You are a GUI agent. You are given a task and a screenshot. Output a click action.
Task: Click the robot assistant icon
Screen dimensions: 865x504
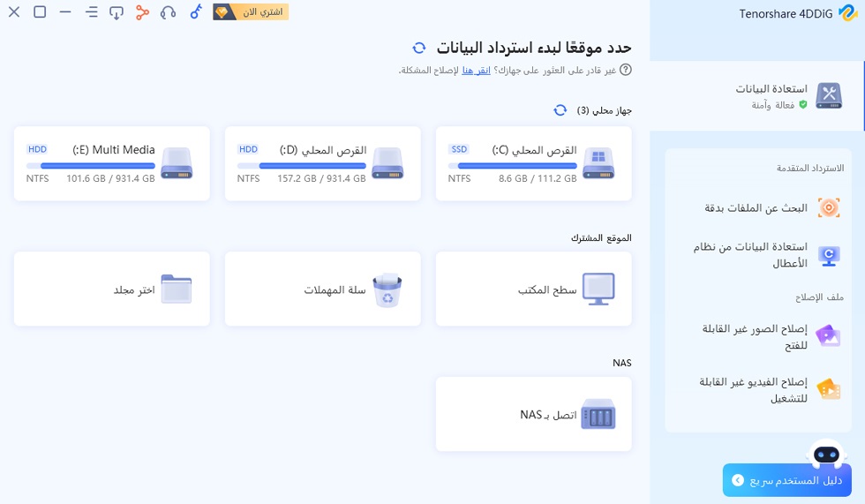(826, 455)
